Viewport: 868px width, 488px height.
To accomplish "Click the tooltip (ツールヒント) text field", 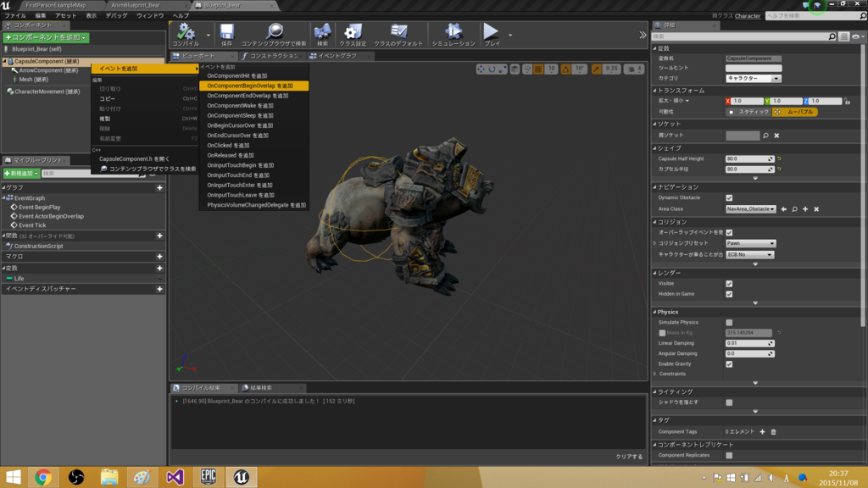I will [x=754, y=68].
